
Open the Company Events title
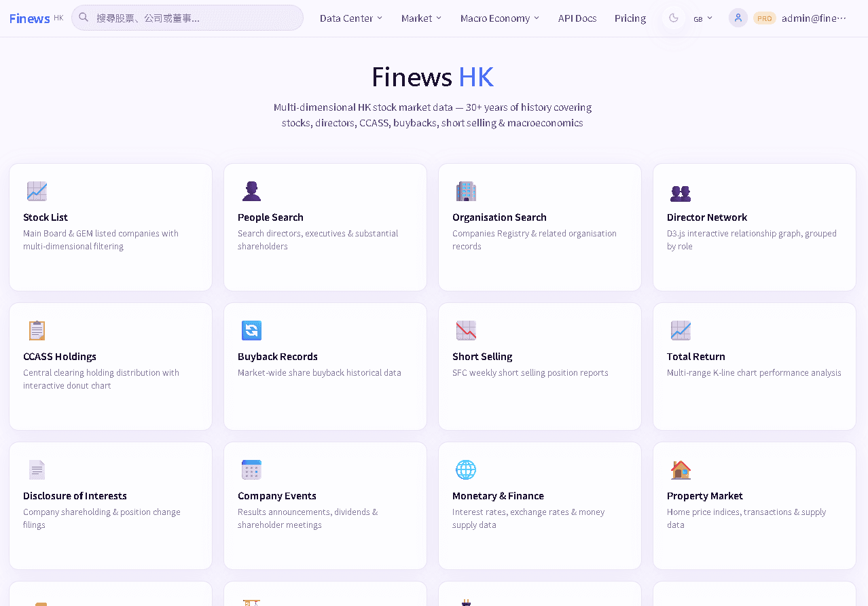[x=277, y=496]
